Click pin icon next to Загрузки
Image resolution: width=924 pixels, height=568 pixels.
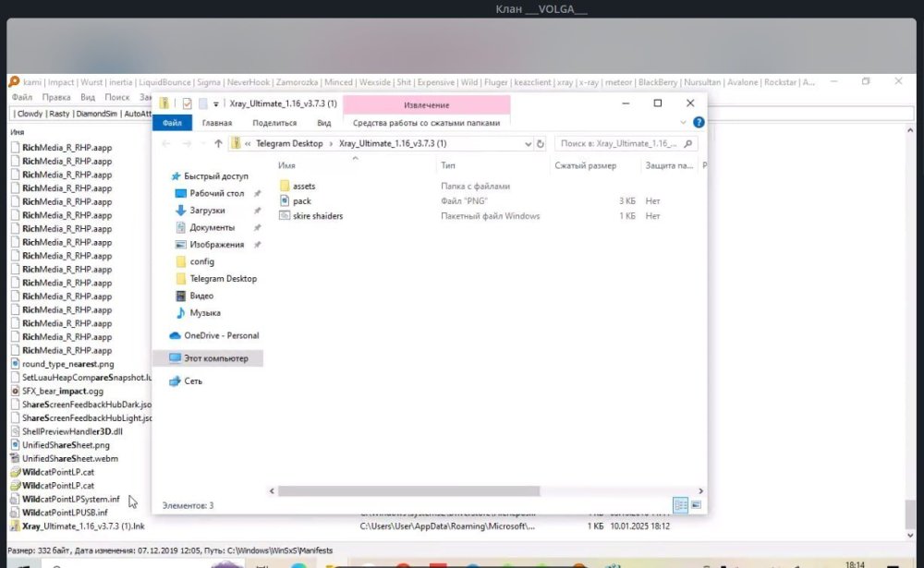click(258, 211)
